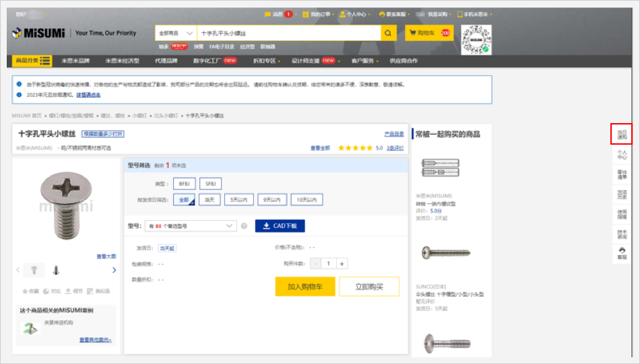Select the SFBJ type option
Image resolution: width=640 pixels, height=364 pixels.
tap(210, 184)
